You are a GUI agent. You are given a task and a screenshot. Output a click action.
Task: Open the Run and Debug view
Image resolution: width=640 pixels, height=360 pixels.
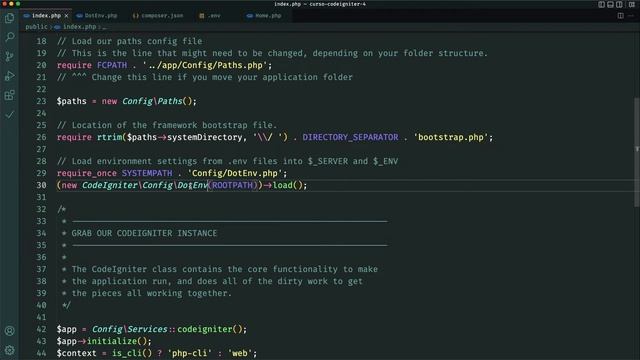9,76
